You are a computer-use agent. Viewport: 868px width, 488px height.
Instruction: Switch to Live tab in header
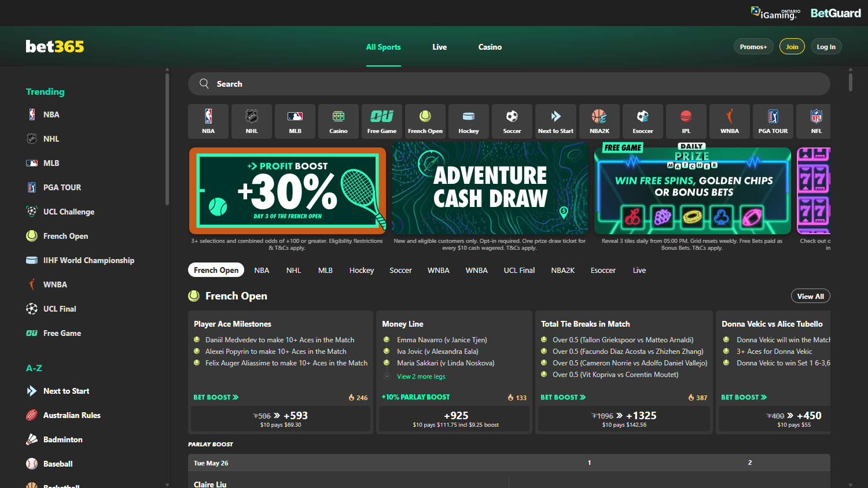(x=439, y=47)
